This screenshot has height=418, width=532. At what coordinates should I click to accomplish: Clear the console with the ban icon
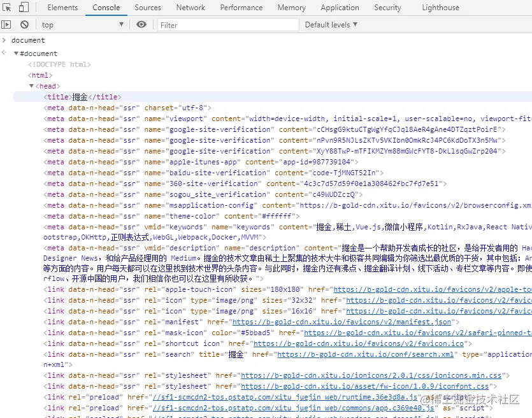(24, 24)
